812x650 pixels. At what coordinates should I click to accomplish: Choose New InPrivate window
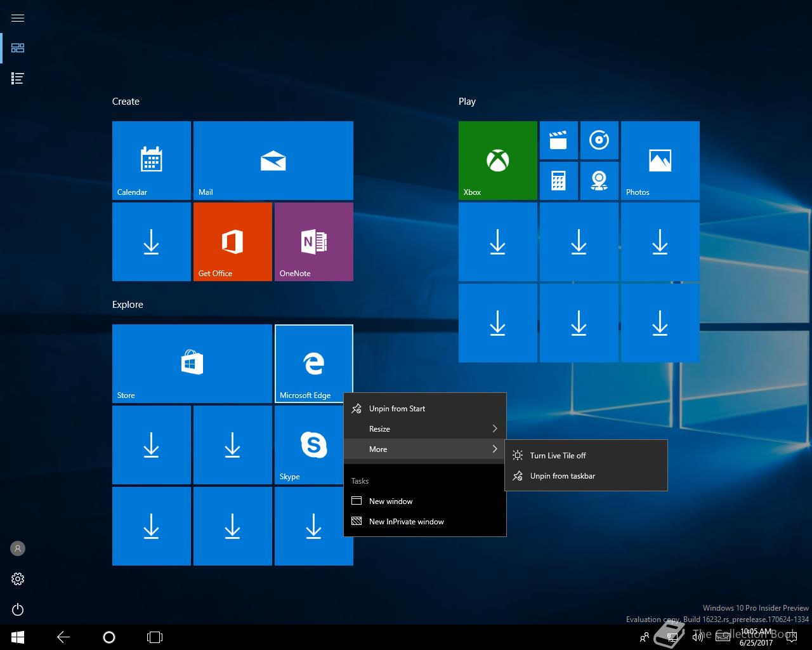tap(425, 521)
